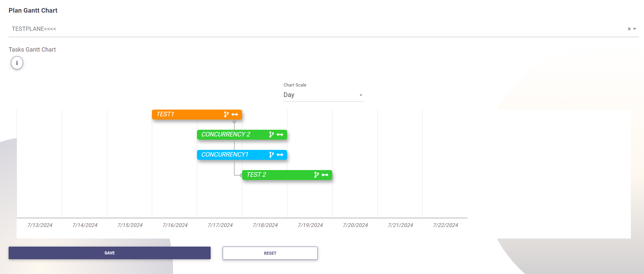Screen dimensions: 644x274
Task: Click branch icon on TEST 2 bar
Action: [316, 175]
